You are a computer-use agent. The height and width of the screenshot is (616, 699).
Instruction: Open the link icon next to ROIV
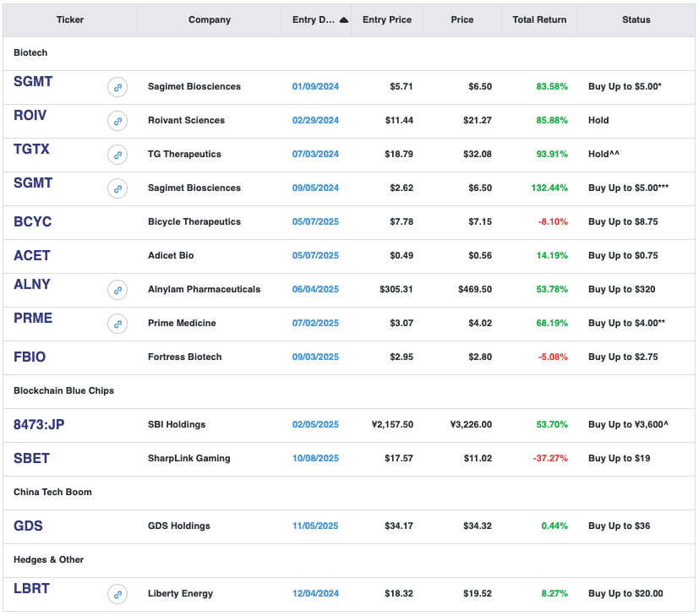(117, 121)
